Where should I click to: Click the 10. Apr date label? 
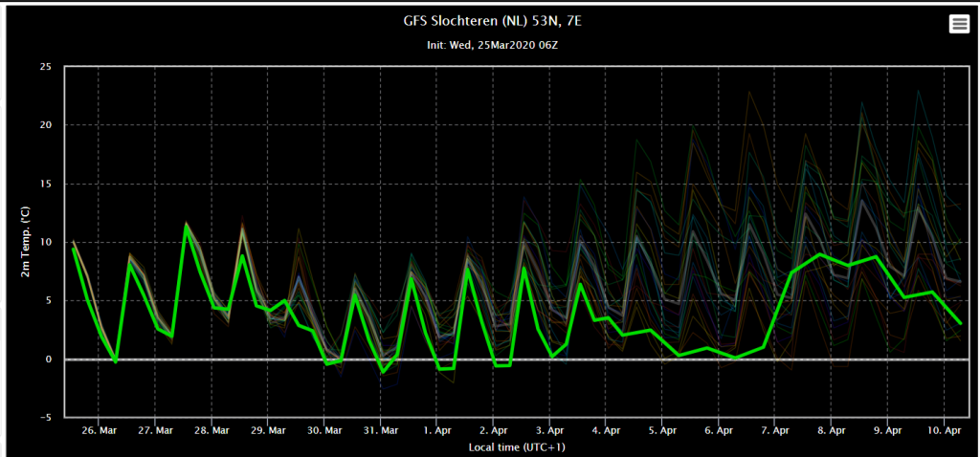pyautogui.click(x=943, y=431)
